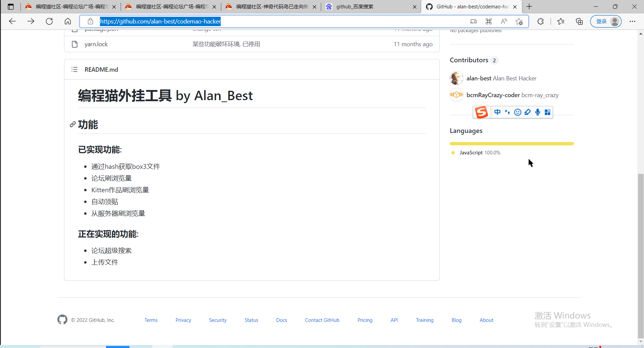This screenshot has height=348, width=644.
Task: Open Sogou skin tool icon
Action: (528, 112)
